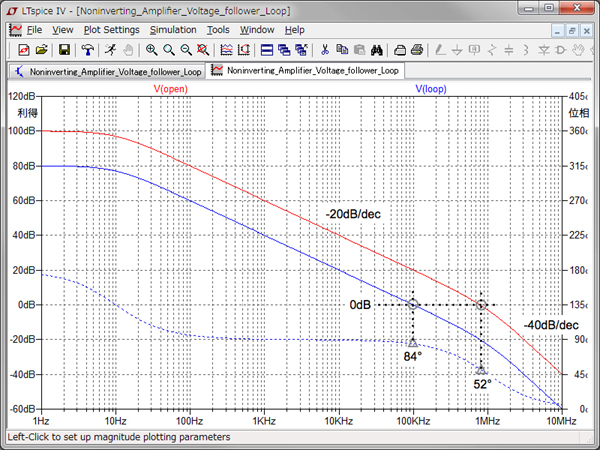Open the View menu

click(x=63, y=30)
